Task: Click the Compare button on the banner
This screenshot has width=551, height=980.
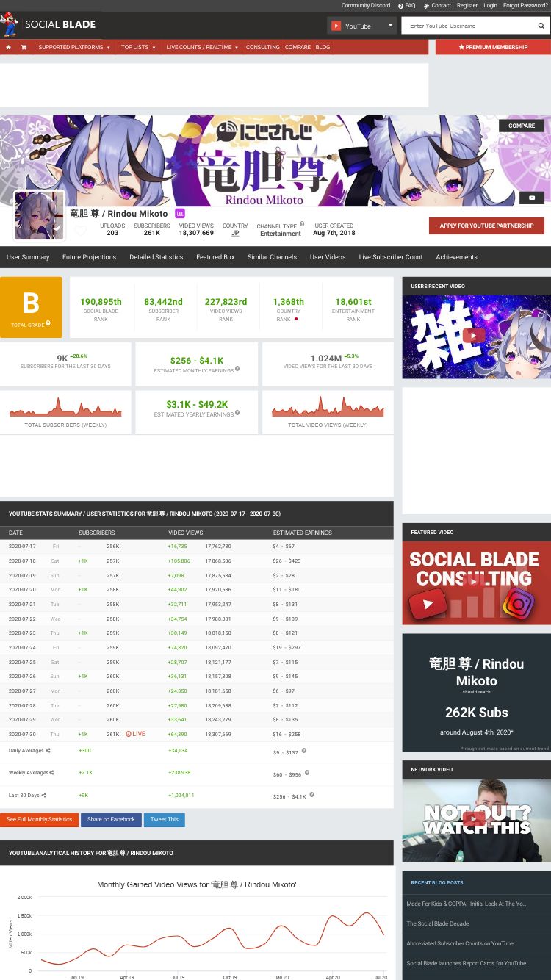Action: click(x=522, y=126)
